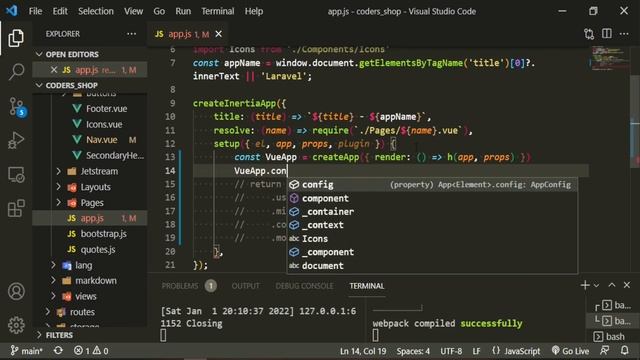Open the View menu
This screenshot has width=640, height=360.
click(x=133, y=11)
